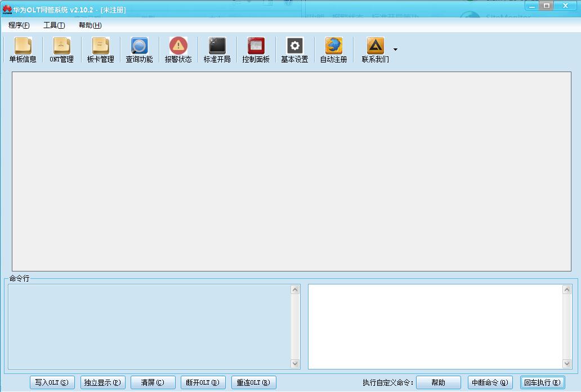Viewport: 581px width, 392px height.
Task: Launch the 标准开局 terminal icon
Action: click(x=217, y=50)
